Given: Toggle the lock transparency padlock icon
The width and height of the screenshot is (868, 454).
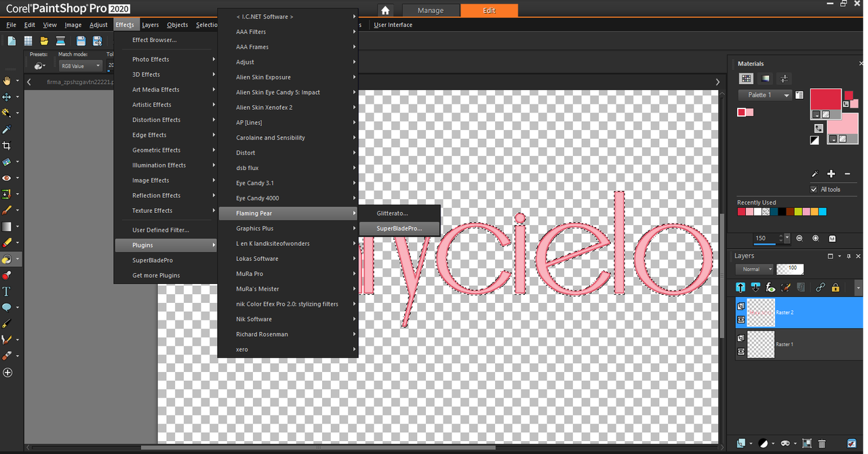Looking at the screenshot, I should click(835, 287).
